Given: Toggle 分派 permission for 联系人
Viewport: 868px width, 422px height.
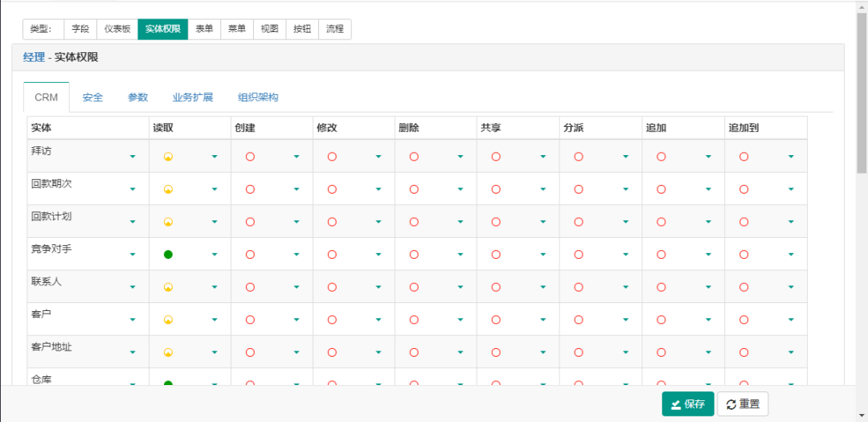Looking at the screenshot, I should 579,288.
